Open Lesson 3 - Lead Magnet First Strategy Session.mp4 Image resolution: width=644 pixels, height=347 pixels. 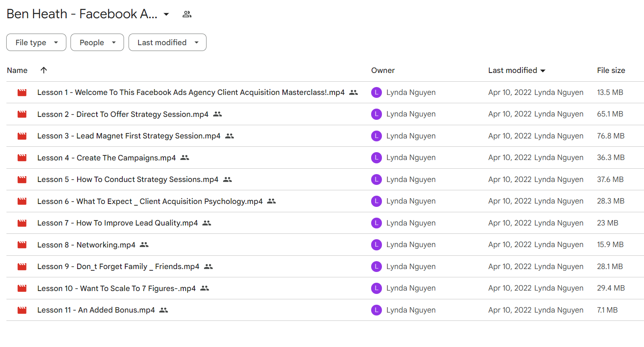(x=129, y=136)
